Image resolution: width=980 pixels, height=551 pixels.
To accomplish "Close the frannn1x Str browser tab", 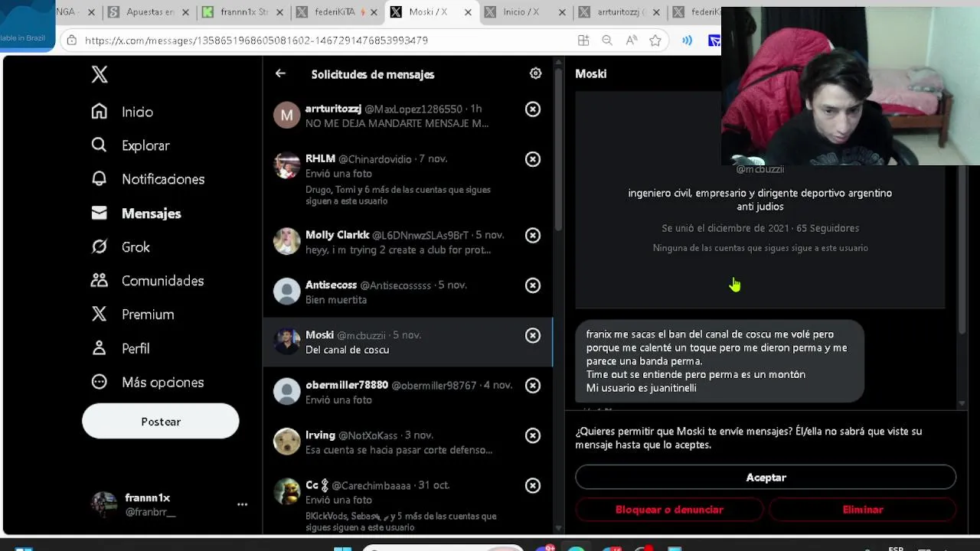I will tap(279, 12).
